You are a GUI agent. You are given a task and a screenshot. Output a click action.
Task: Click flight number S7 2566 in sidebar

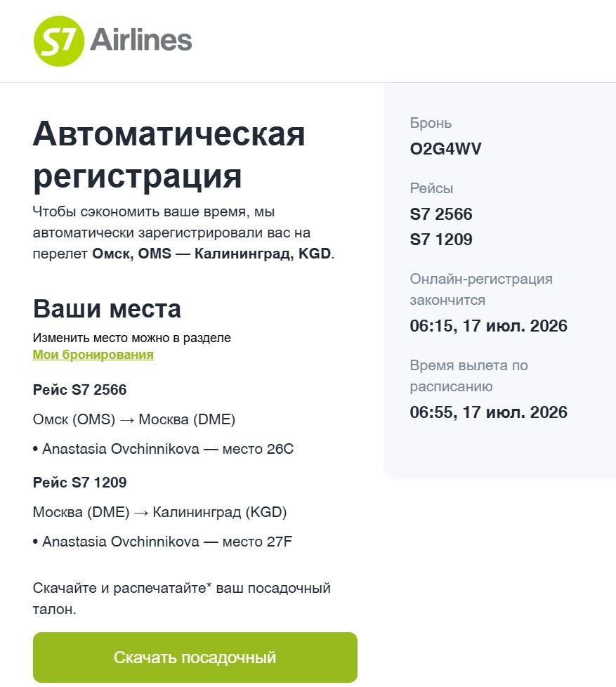[x=440, y=214]
